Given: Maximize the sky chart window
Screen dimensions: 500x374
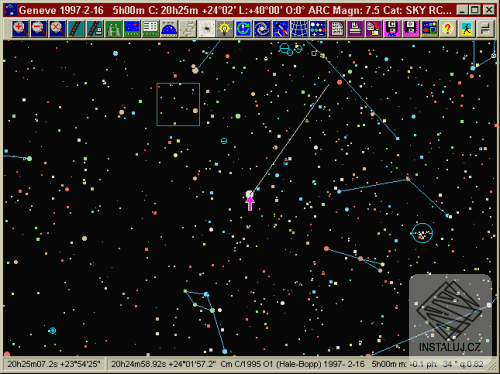Looking at the screenshot, I should pyautogui.click(x=475, y=10).
